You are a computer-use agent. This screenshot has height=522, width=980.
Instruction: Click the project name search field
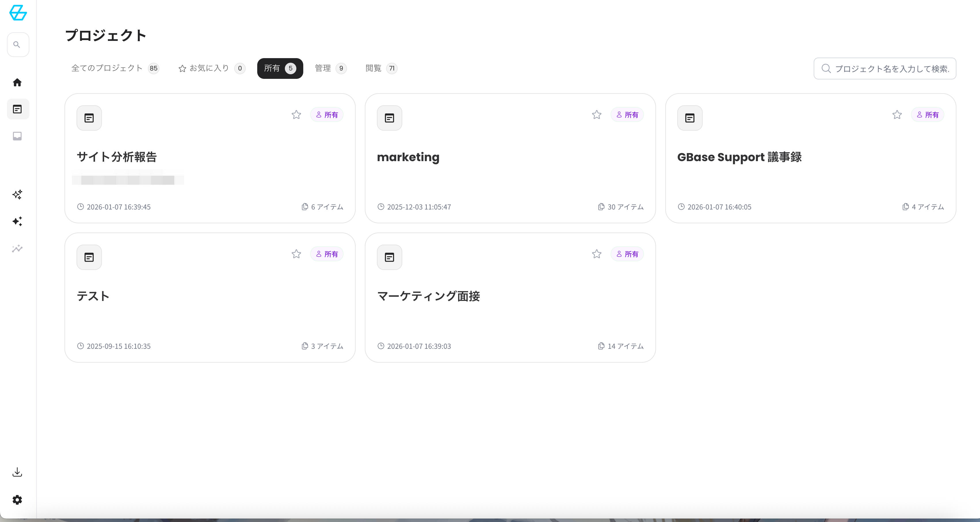tap(884, 68)
